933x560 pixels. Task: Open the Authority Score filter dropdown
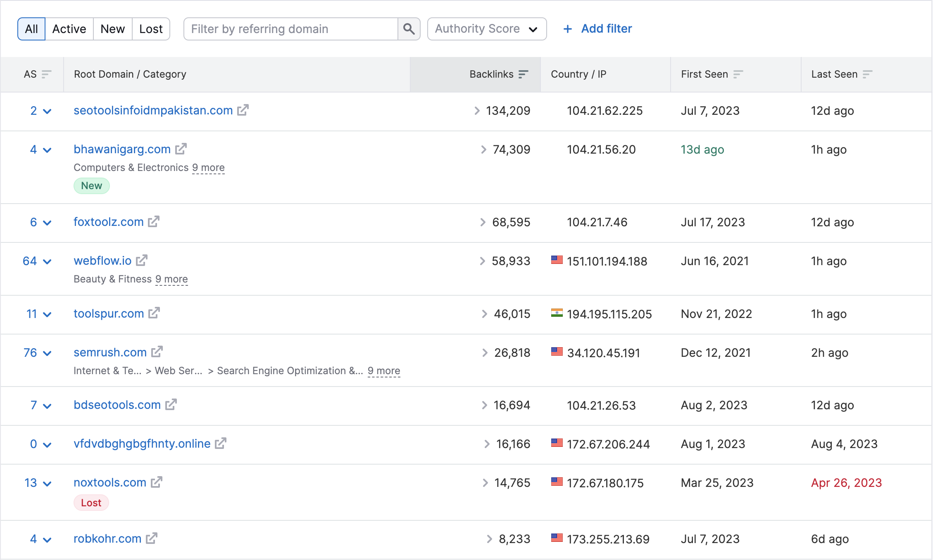486,28
